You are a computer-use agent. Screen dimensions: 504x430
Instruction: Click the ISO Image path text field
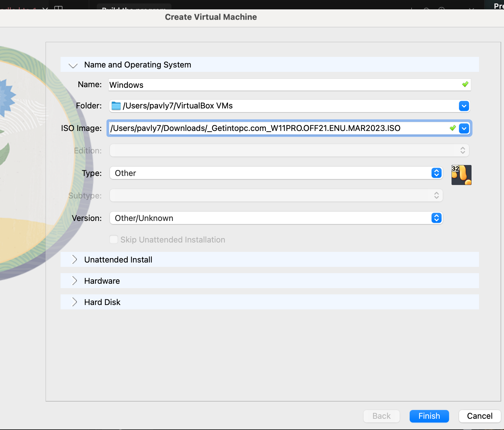tap(275, 128)
